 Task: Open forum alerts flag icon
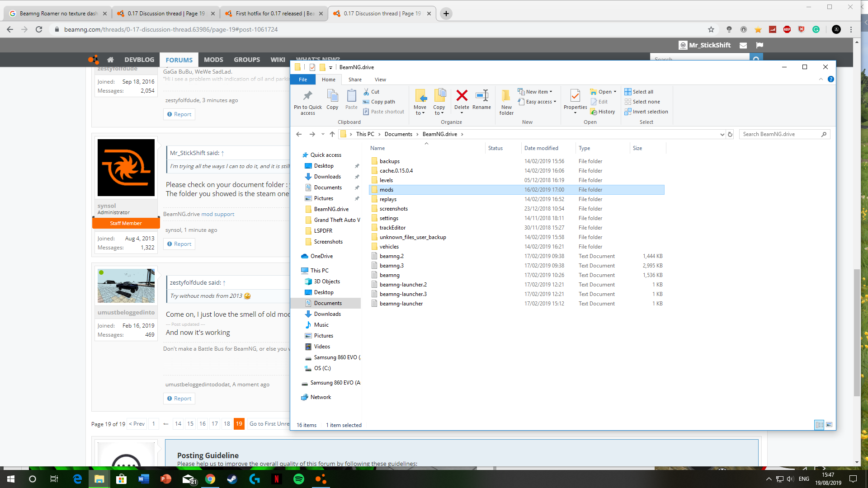tap(759, 45)
